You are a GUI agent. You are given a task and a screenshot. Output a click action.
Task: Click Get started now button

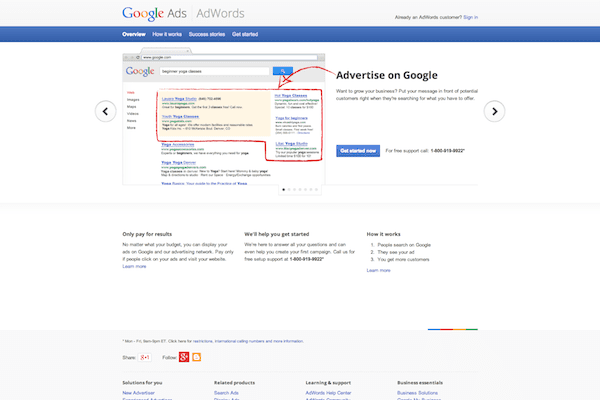point(358,151)
